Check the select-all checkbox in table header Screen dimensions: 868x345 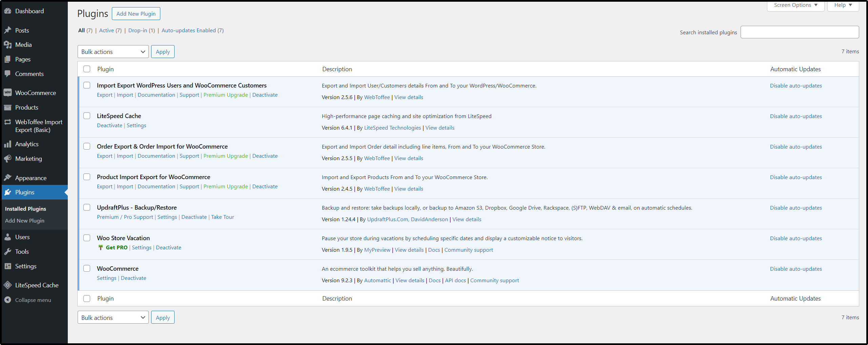[x=87, y=69]
